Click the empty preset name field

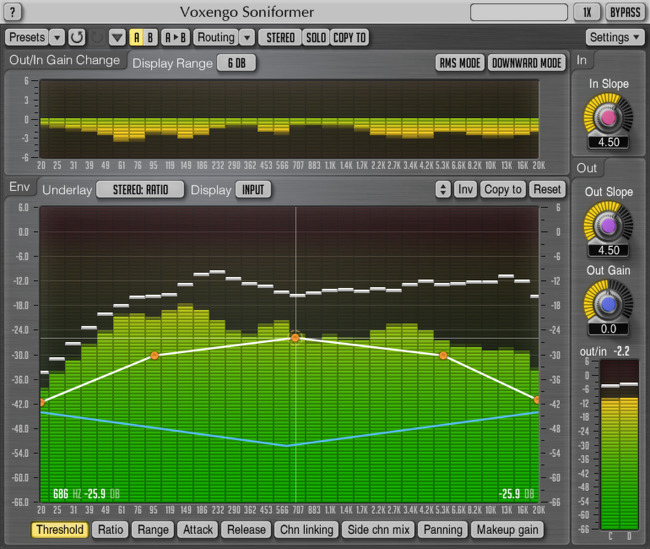(519, 12)
